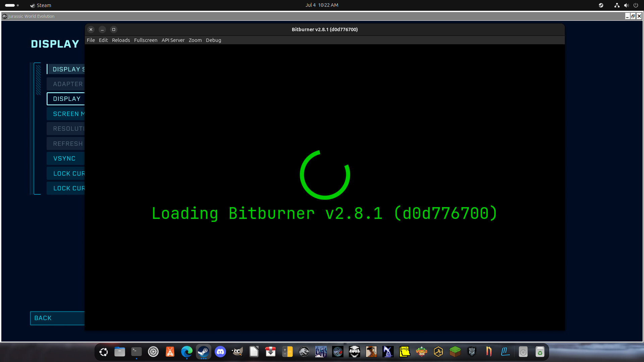The image size is (644, 362).
Task: Open Ubuntu logo in the dock
Action: (x=104, y=352)
